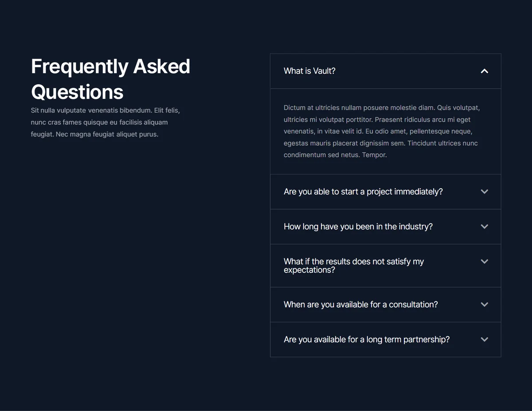
Task: Click the intro paragraph starting "Sit nulla vulputate"
Action: pos(106,122)
